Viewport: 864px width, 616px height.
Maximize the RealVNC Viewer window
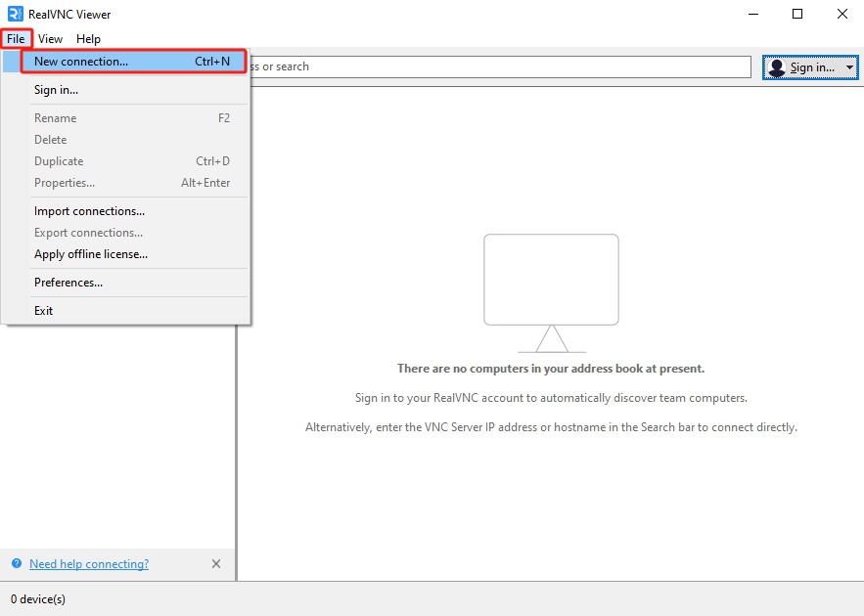797,14
